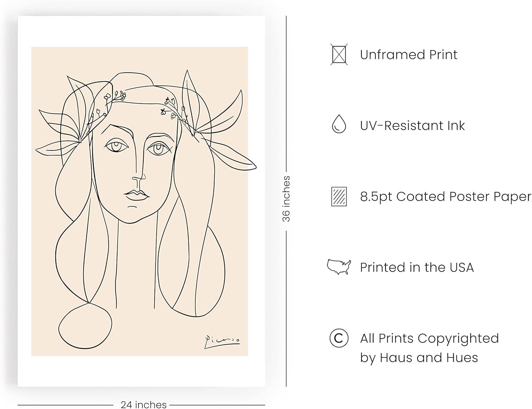Screen dimensions: 532x409
Task: Click the nose in the line drawing
Action: [x=138, y=179]
